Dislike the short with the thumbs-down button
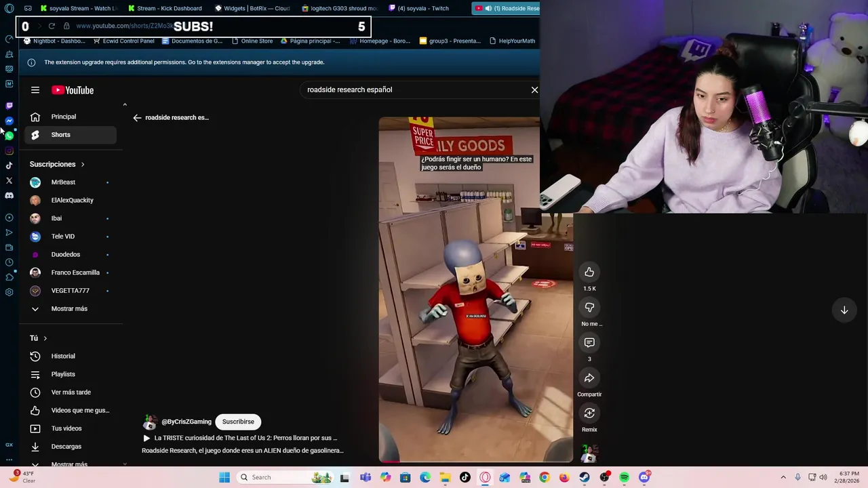The image size is (868, 488). (589, 308)
